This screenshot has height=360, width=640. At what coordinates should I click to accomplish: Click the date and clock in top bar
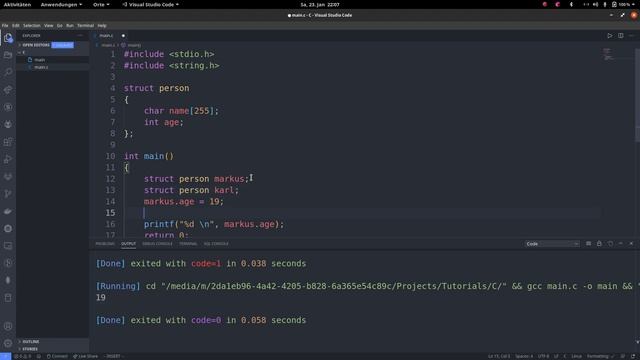[320, 4]
